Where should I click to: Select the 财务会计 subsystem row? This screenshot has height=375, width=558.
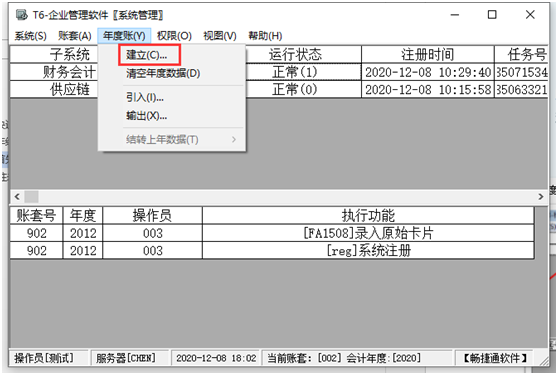point(279,72)
